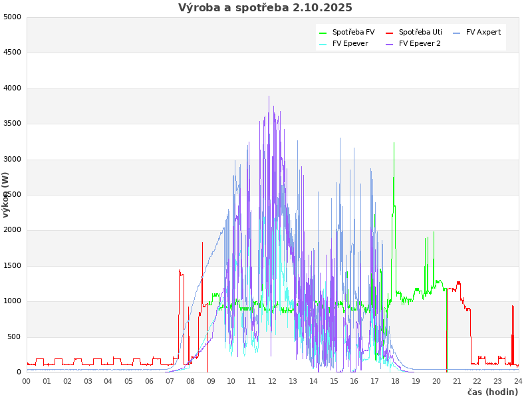Toggle the Spotřeba Uti legend label

point(420,32)
